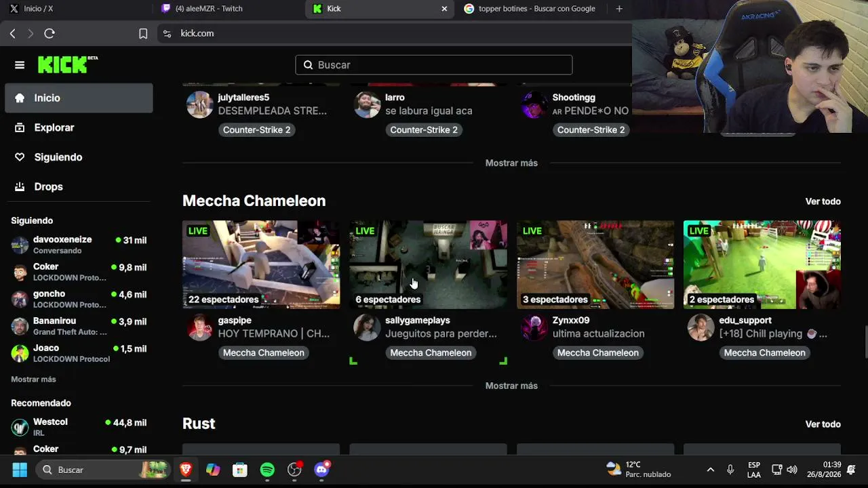Open Explorar in the sidebar

click(x=79, y=127)
